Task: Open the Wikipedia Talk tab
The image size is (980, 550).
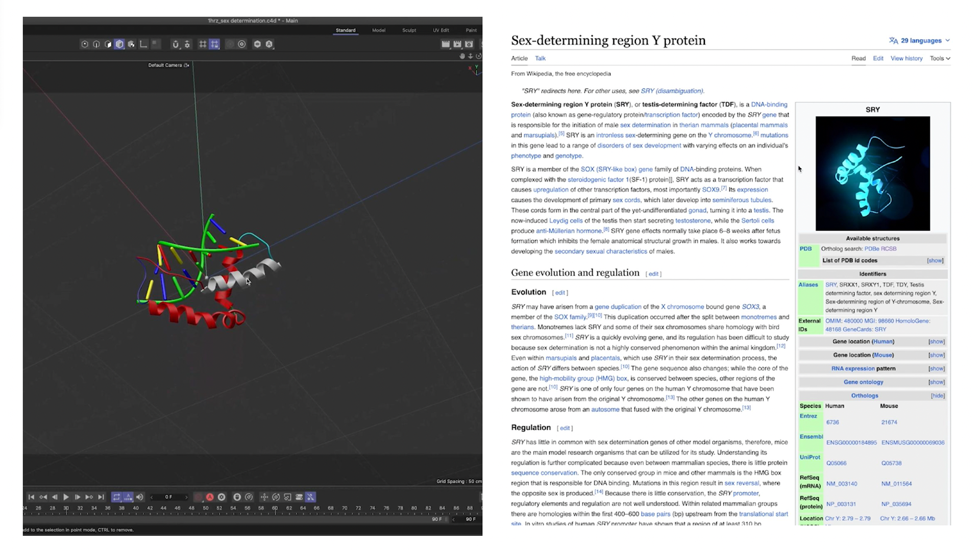Action: [x=540, y=58]
